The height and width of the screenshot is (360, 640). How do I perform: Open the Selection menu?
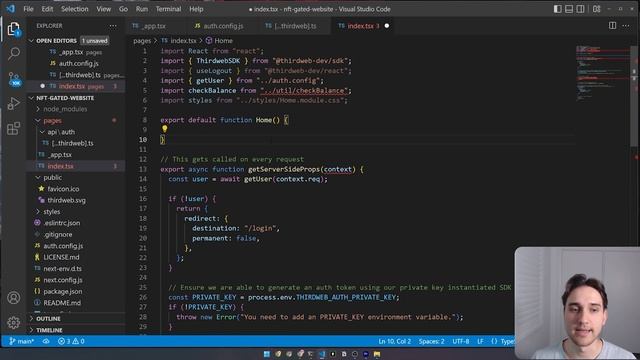point(75,9)
